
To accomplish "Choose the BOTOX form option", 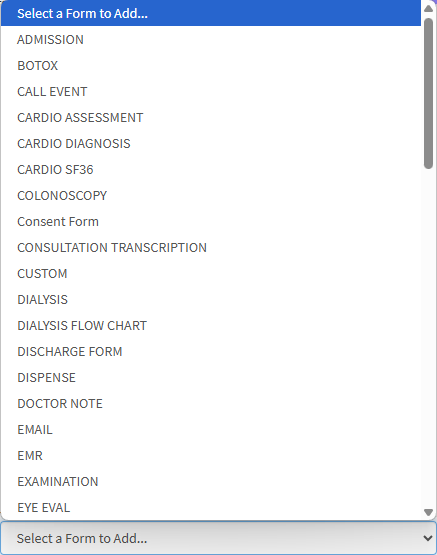I will coord(211,65).
